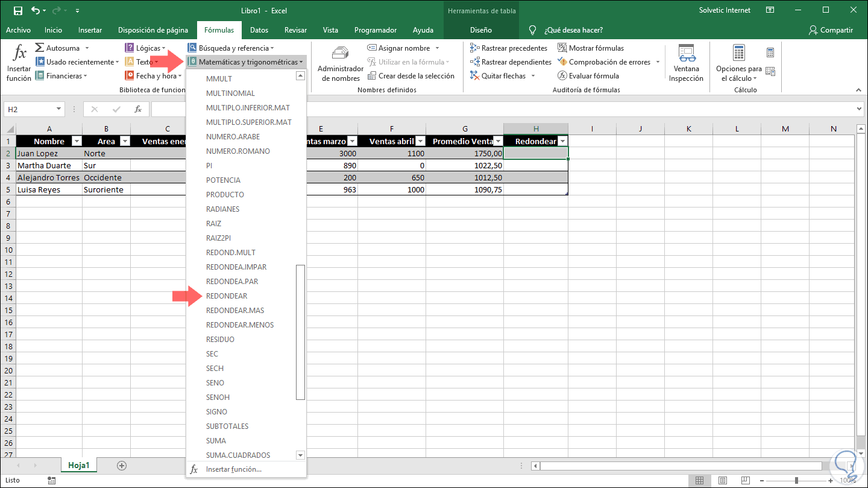This screenshot has height=488, width=868.
Task: Save the workbook with the disk icon
Action: [17, 10]
